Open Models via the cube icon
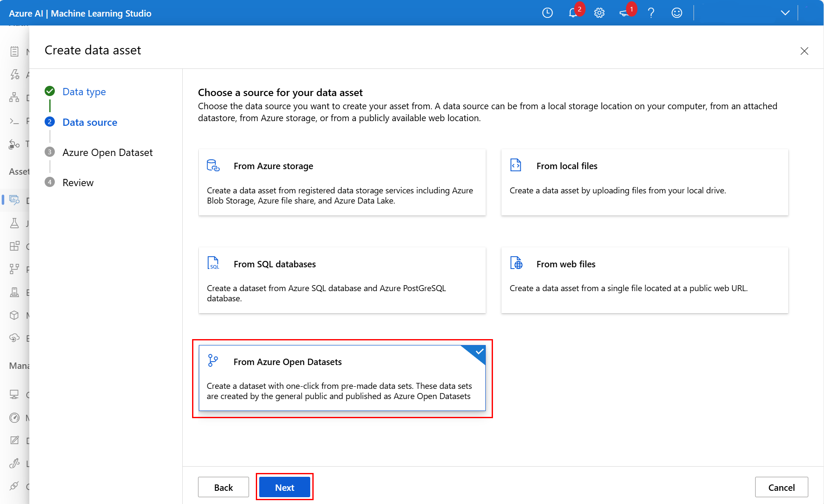The image size is (824, 504). click(15, 315)
